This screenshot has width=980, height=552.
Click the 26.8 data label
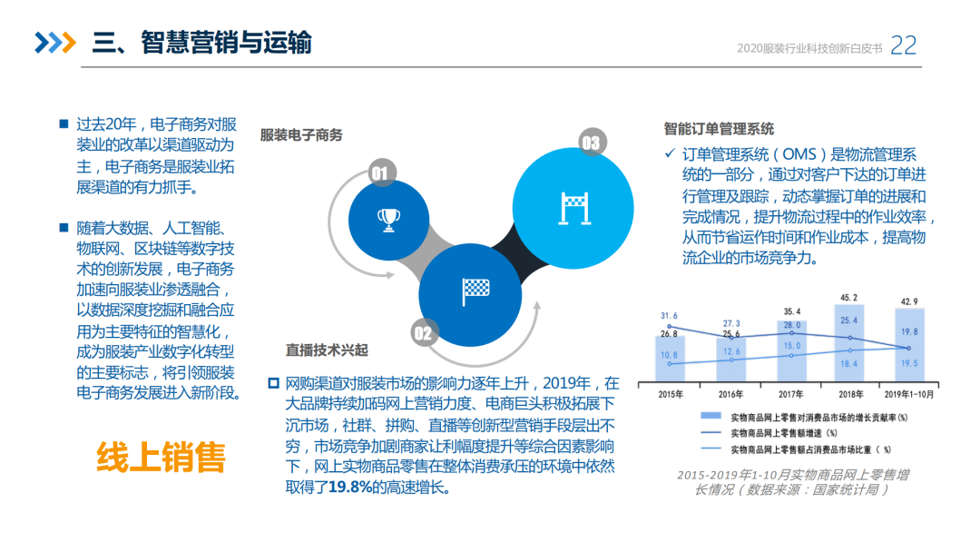669,334
